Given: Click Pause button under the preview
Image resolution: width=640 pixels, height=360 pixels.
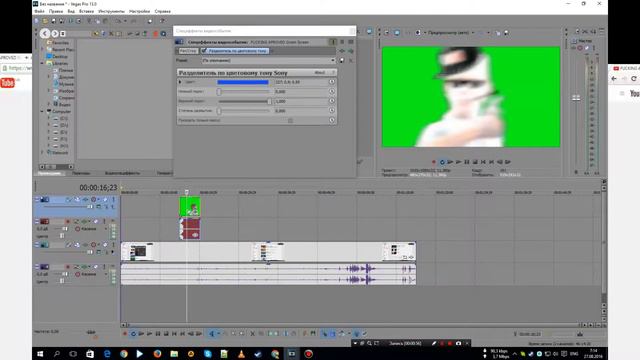Looking at the screenshot, I should (x=467, y=162).
